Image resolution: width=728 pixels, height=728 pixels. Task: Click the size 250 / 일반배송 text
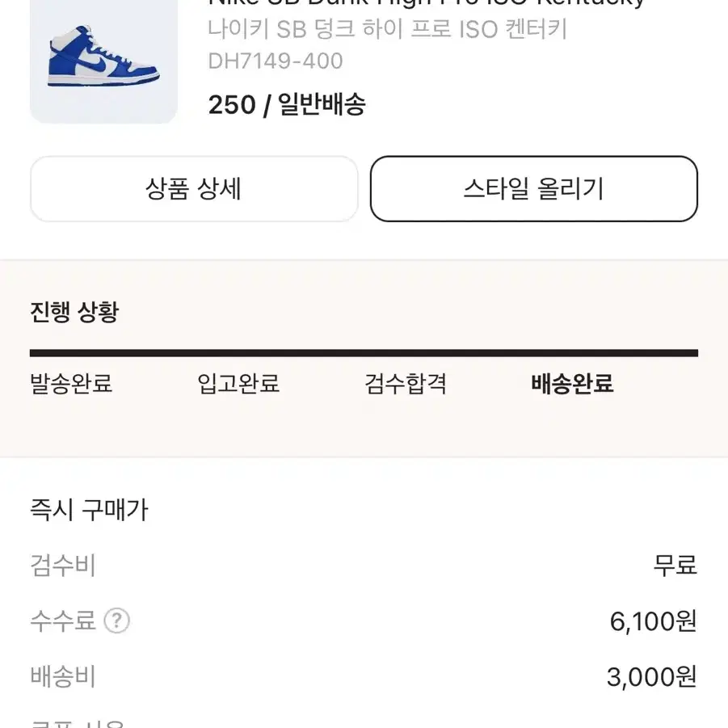tap(287, 104)
